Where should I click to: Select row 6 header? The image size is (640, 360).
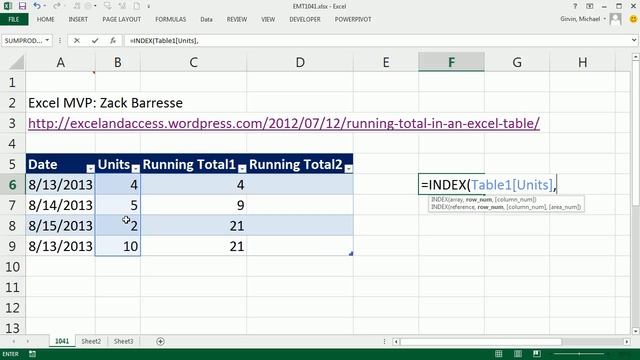click(x=13, y=185)
